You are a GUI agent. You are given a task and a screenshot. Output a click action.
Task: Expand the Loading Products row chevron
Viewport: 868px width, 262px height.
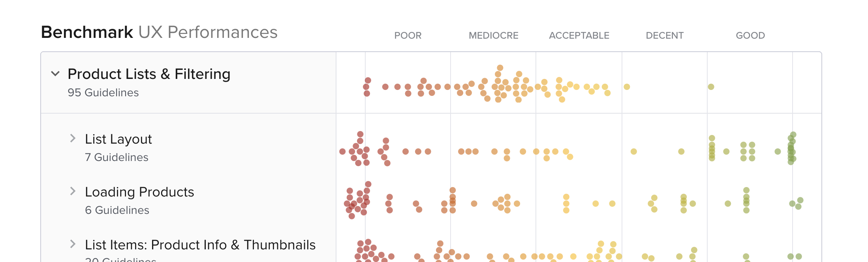(73, 191)
